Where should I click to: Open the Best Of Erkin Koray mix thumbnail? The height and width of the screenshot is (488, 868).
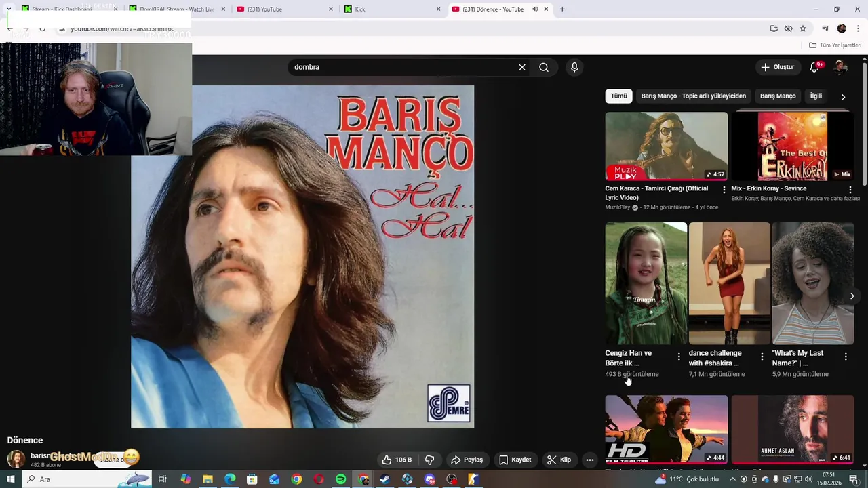(x=792, y=146)
